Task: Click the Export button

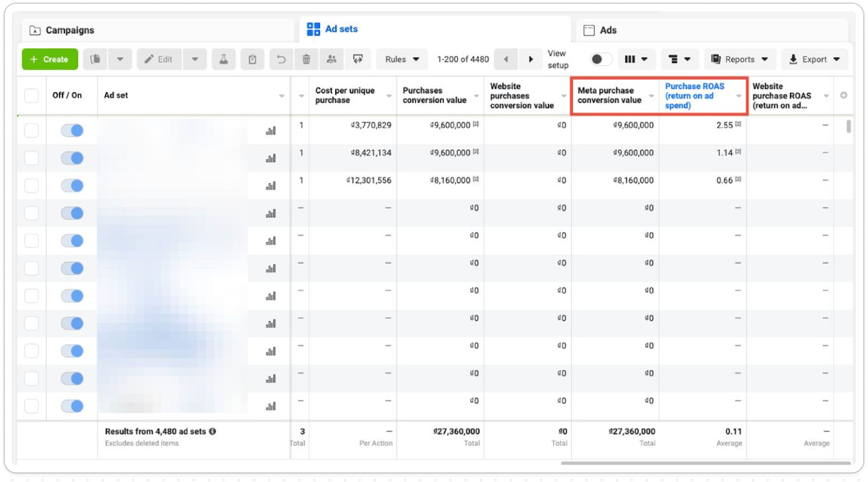Action: coord(814,59)
